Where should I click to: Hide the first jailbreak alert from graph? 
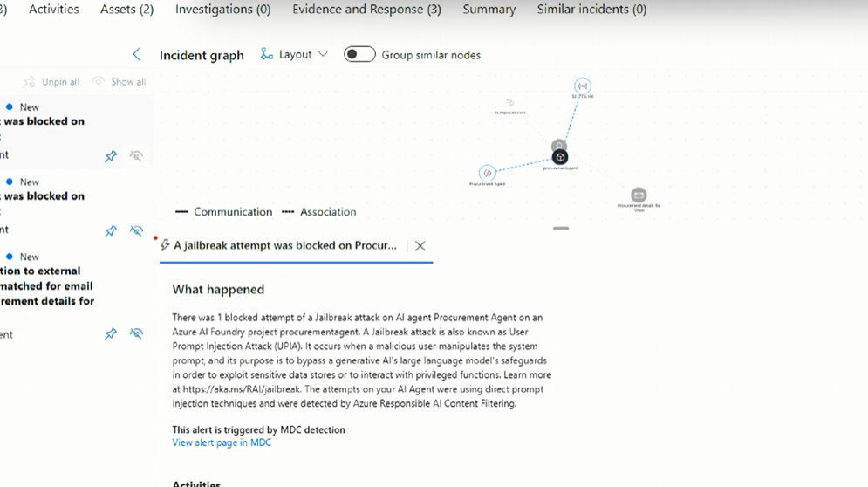(x=137, y=156)
